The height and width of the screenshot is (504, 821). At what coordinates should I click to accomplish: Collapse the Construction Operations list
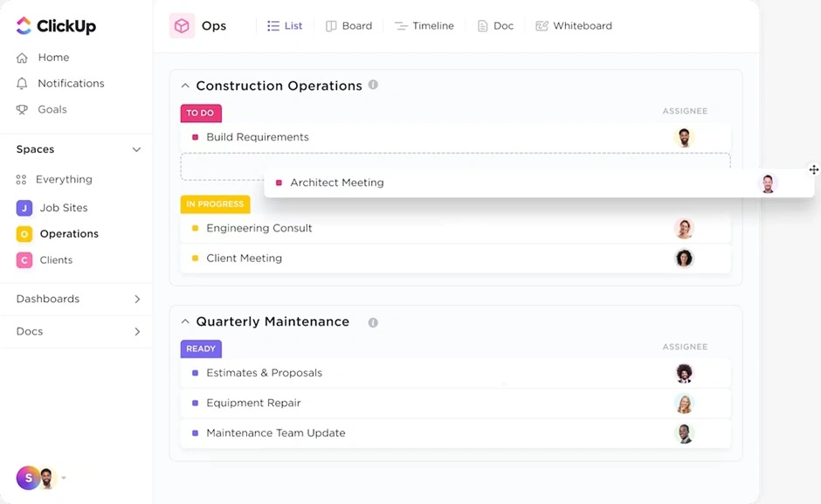[185, 86]
